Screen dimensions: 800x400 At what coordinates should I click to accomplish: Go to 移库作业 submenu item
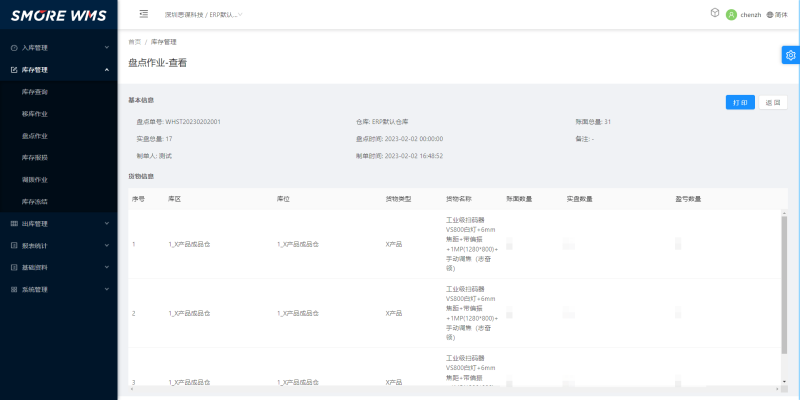click(35, 113)
